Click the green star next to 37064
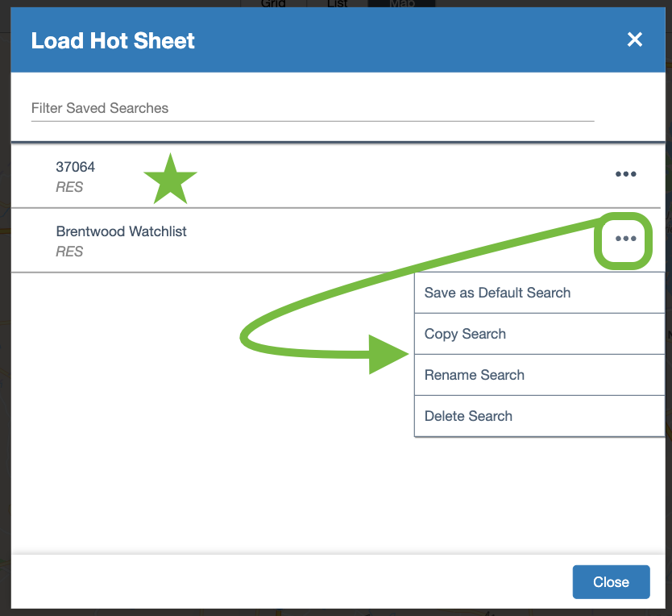Screen dimensions: 672x616 170,179
